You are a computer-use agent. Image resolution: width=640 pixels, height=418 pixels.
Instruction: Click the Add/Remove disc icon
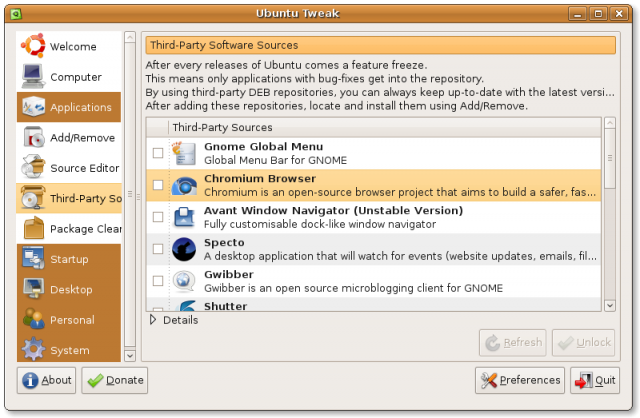point(33,137)
